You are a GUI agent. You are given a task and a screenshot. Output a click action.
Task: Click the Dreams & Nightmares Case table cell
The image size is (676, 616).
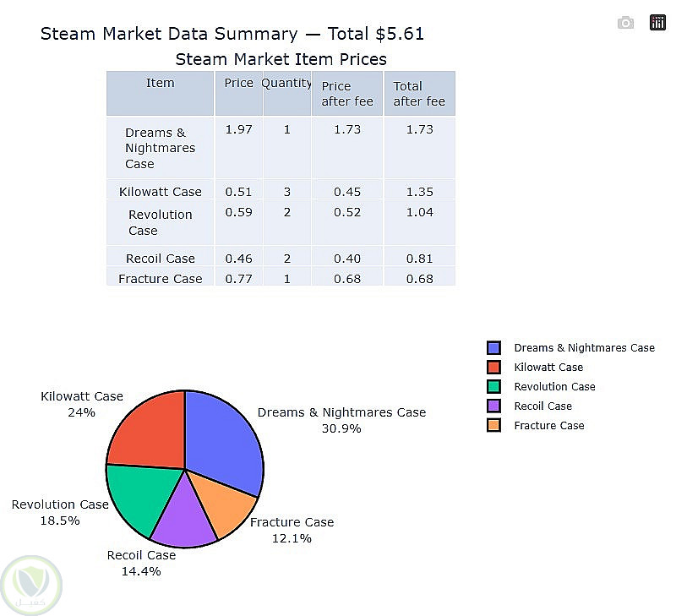160,148
